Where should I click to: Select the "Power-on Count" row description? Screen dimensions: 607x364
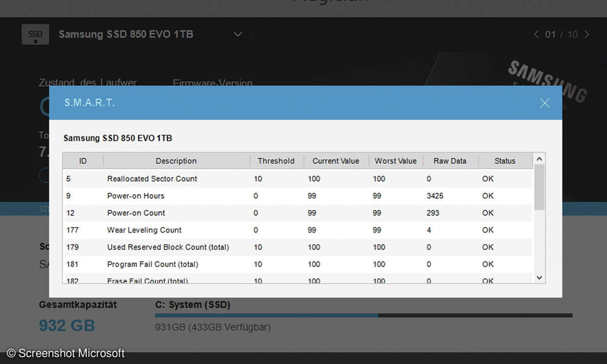click(136, 213)
